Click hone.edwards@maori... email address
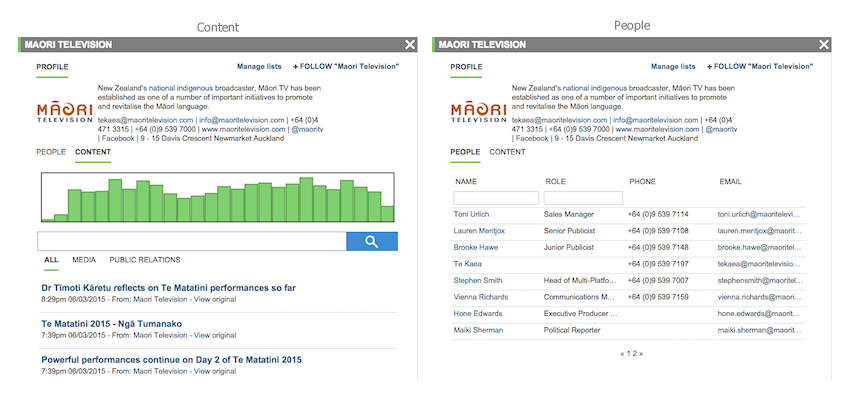 coord(758,314)
